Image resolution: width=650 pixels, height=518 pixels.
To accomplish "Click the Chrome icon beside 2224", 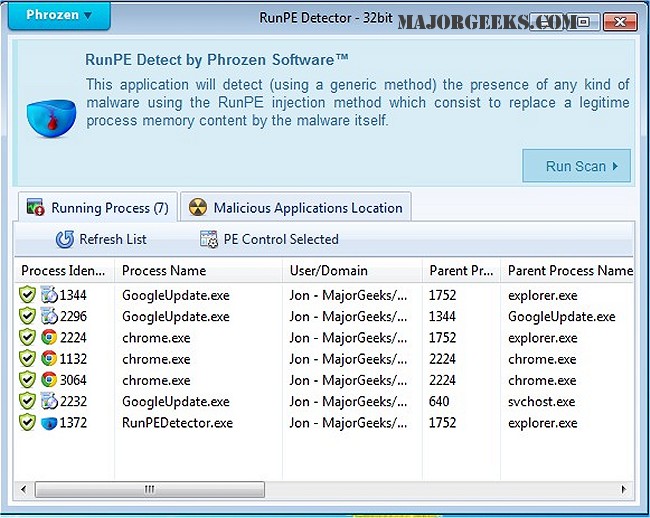I will tap(49, 337).
